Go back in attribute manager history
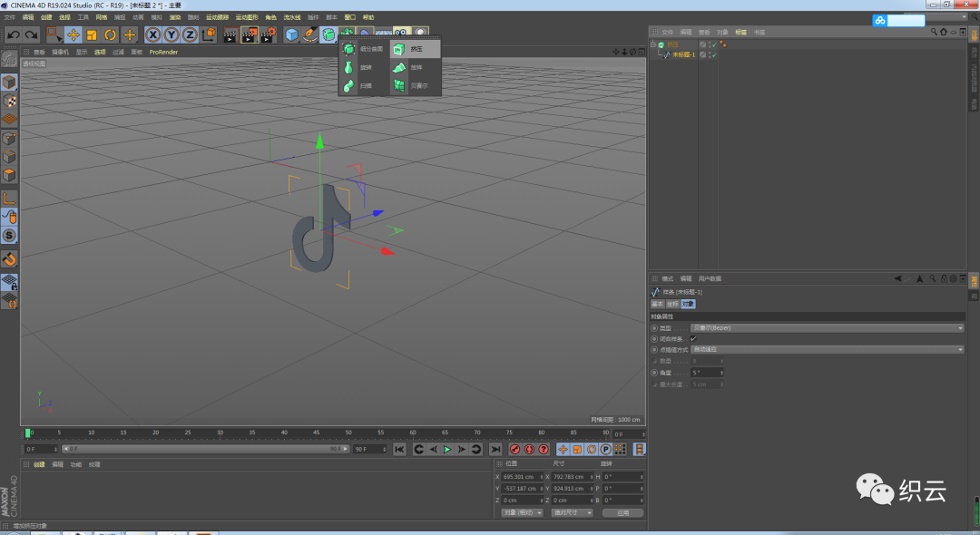 tap(898, 278)
